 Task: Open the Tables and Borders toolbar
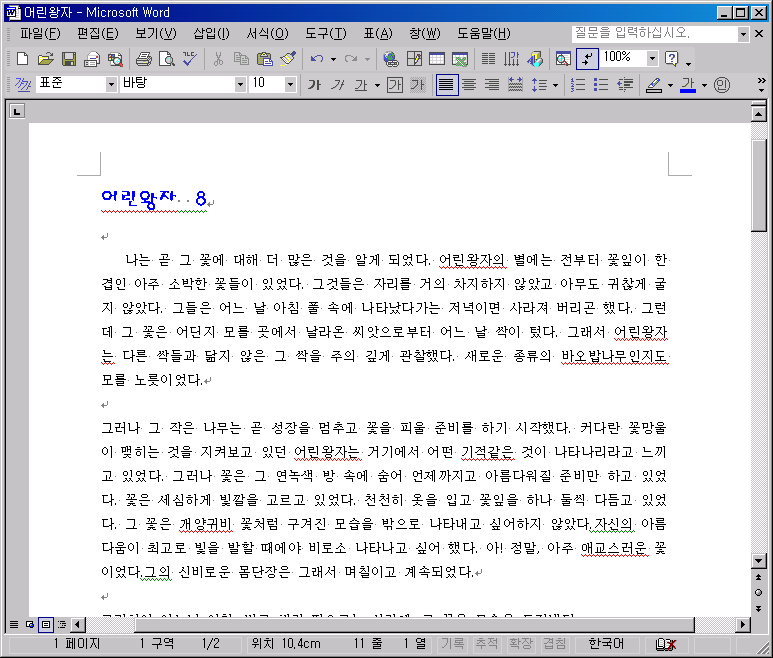(414, 59)
